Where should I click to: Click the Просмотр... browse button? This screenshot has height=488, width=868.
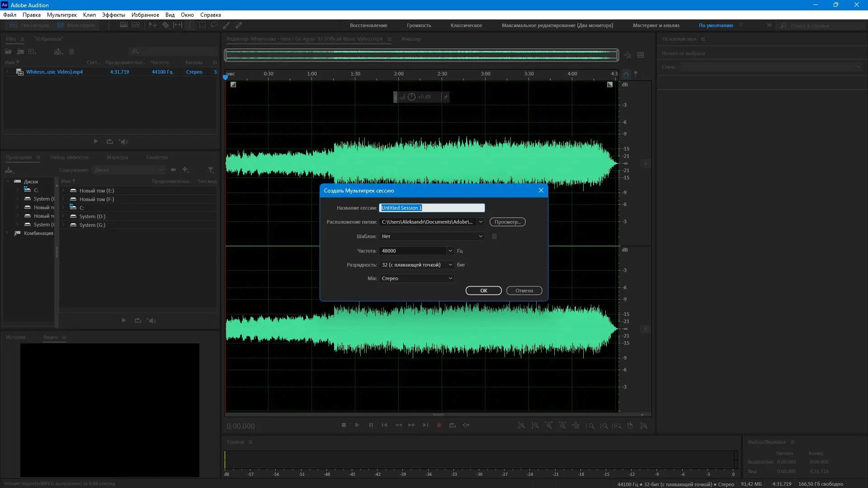click(507, 222)
